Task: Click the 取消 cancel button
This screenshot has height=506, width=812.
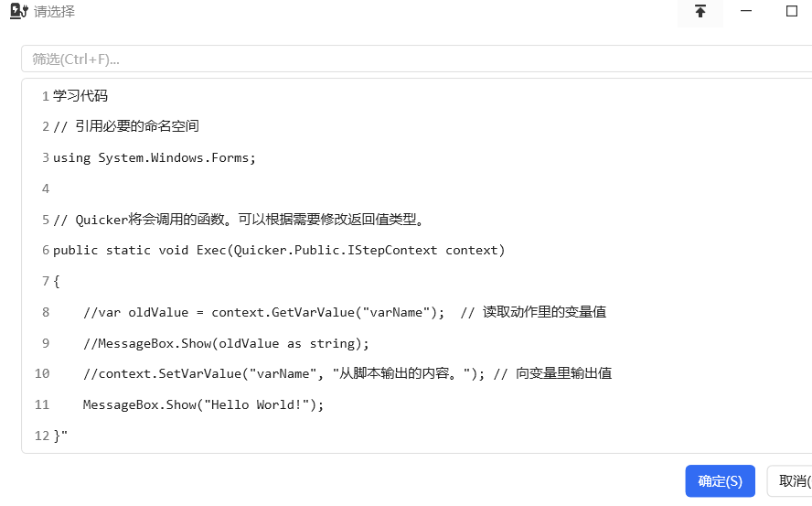Action: click(x=790, y=481)
